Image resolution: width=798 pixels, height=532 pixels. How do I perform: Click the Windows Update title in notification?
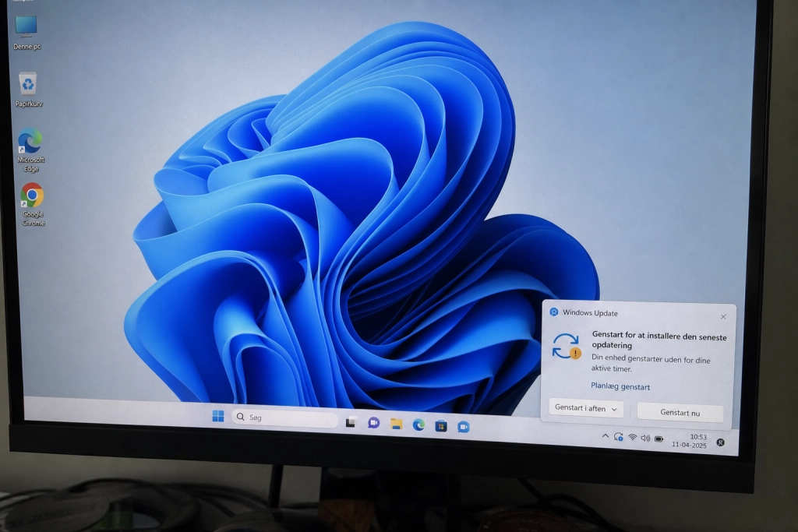point(591,313)
